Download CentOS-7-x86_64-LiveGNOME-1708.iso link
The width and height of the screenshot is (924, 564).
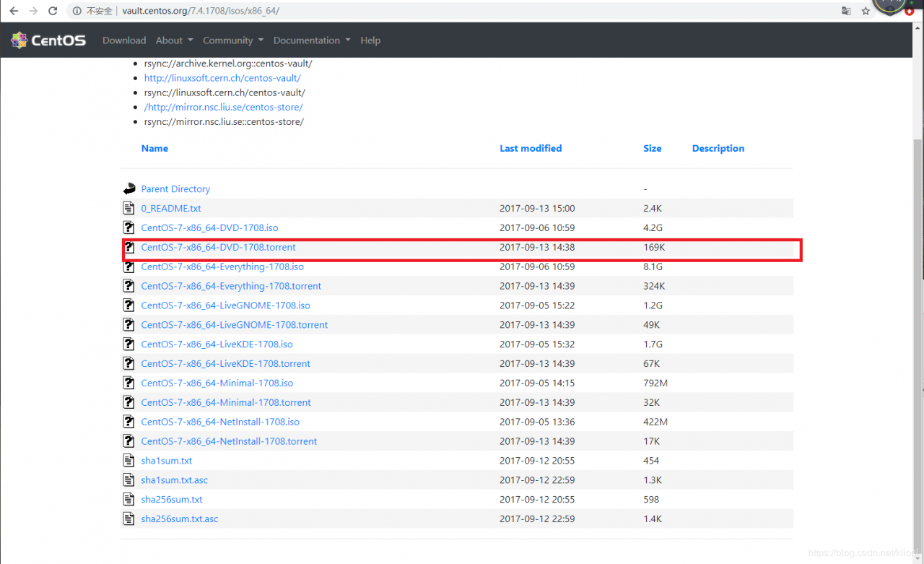226,305
